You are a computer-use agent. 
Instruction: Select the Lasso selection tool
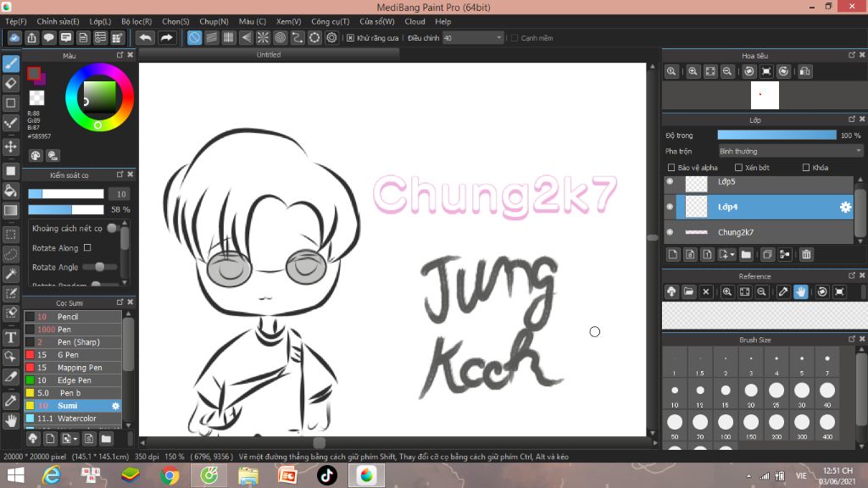tap(11, 254)
